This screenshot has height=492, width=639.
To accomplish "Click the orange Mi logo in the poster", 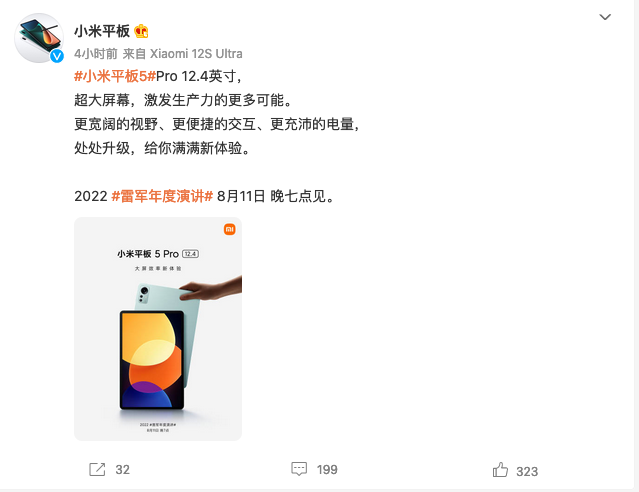I will tap(230, 229).
